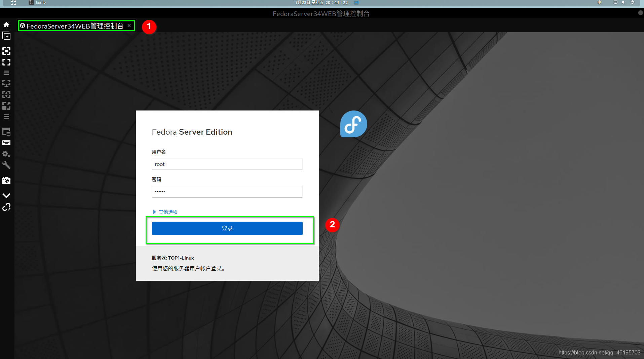The width and height of the screenshot is (644, 359).
Task: Click the expand-arrow resize icon
Action: [6, 106]
